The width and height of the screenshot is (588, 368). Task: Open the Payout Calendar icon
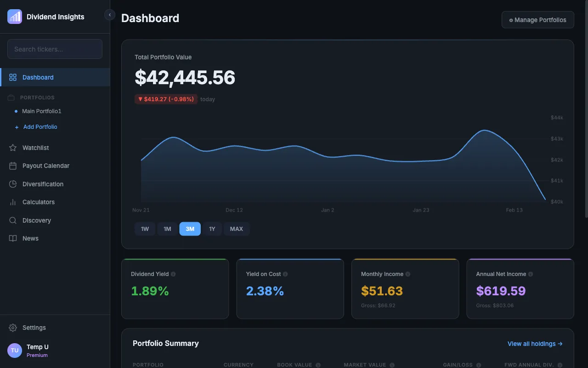click(x=13, y=166)
